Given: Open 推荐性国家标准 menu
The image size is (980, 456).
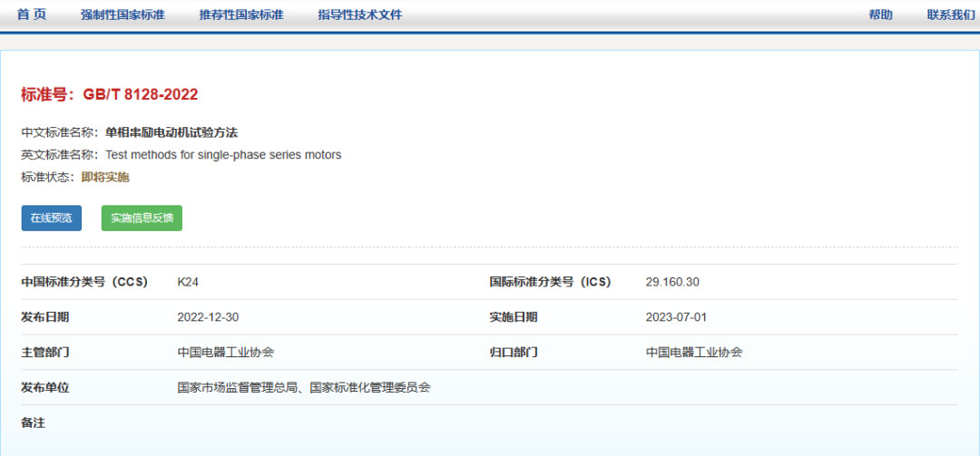Looking at the screenshot, I should [241, 15].
